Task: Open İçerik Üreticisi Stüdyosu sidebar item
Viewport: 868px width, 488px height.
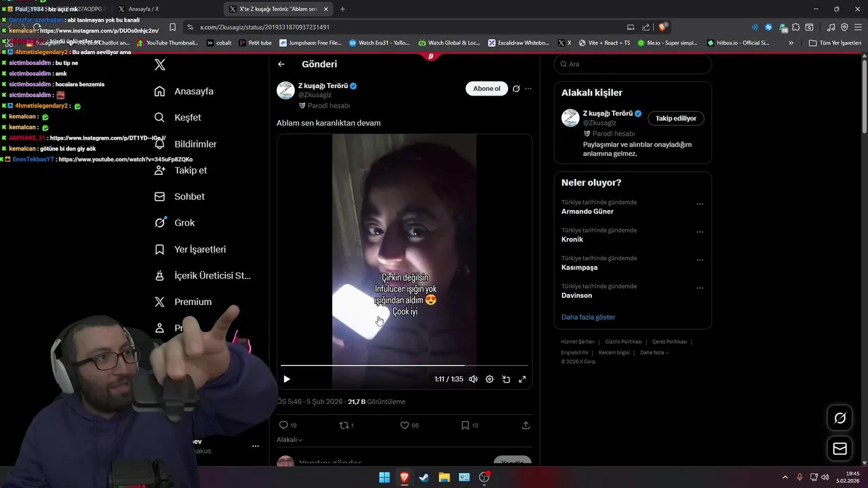Action: 202,275
